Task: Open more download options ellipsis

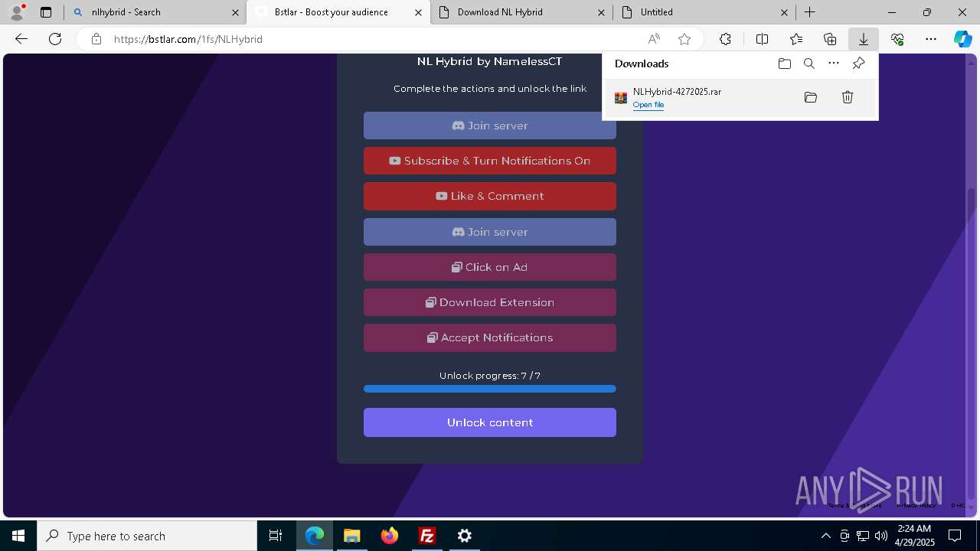Action: tap(834, 64)
